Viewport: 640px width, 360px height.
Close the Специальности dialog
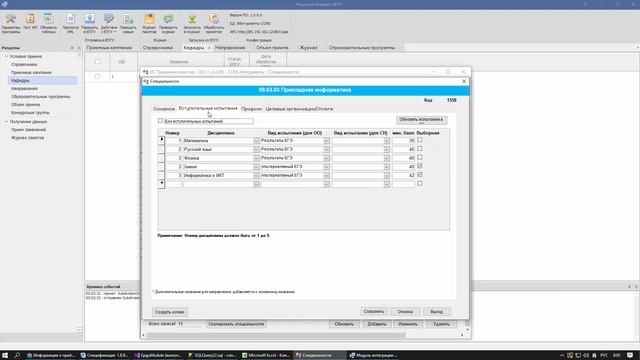[x=464, y=81]
